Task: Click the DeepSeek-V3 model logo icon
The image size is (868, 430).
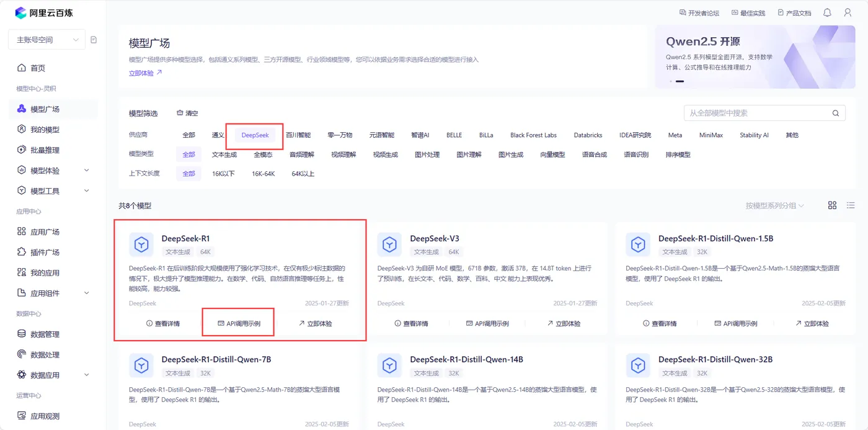Action: pyautogui.click(x=389, y=244)
